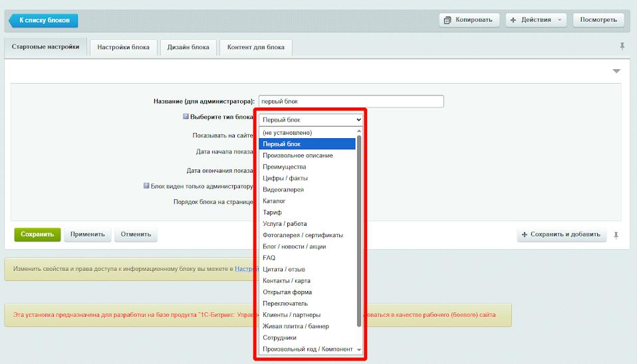The height and width of the screenshot is (364, 637).
Task: Choose Видеогалерея from the block type list
Action: 283,189
